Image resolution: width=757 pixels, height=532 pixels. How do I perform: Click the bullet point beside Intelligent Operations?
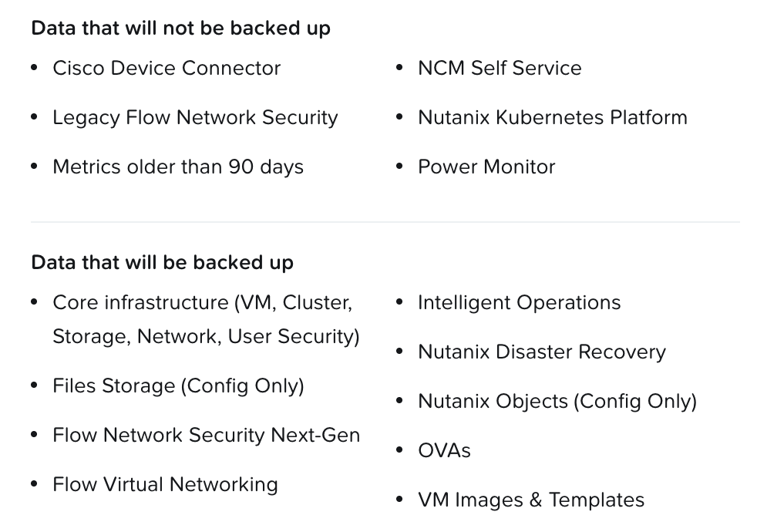click(399, 302)
